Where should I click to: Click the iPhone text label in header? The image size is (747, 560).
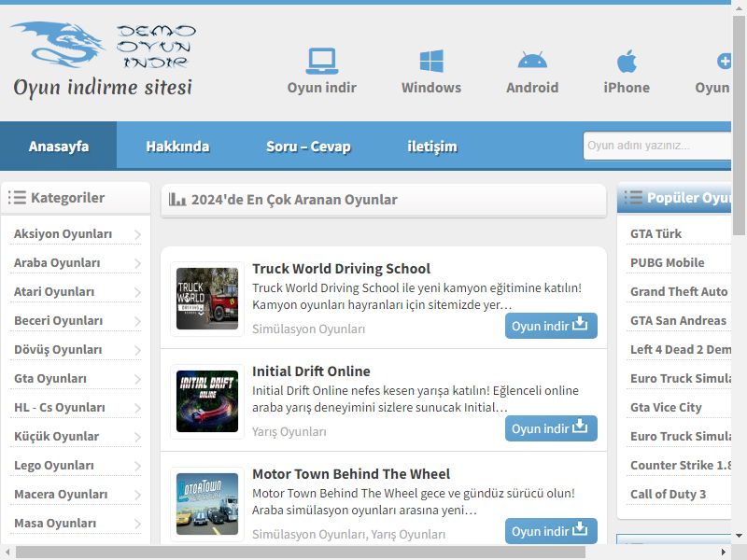tap(627, 88)
